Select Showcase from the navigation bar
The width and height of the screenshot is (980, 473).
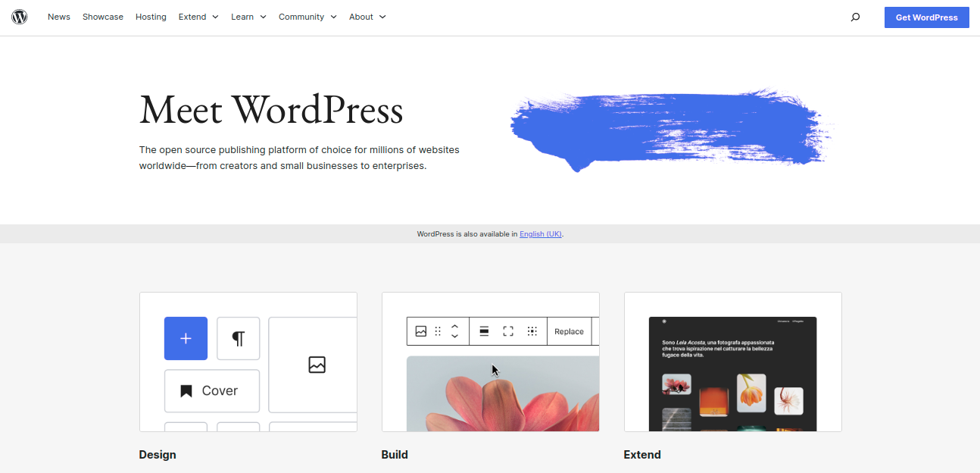pos(102,17)
